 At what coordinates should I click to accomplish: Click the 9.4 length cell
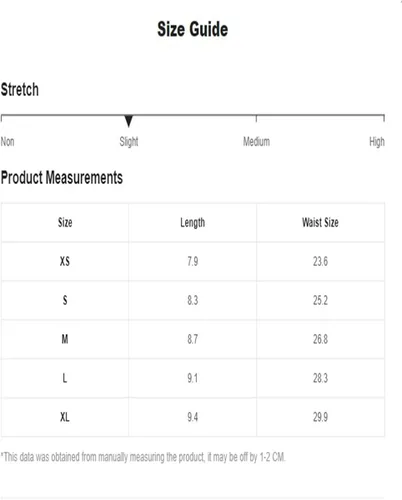pyautogui.click(x=193, y=417)
